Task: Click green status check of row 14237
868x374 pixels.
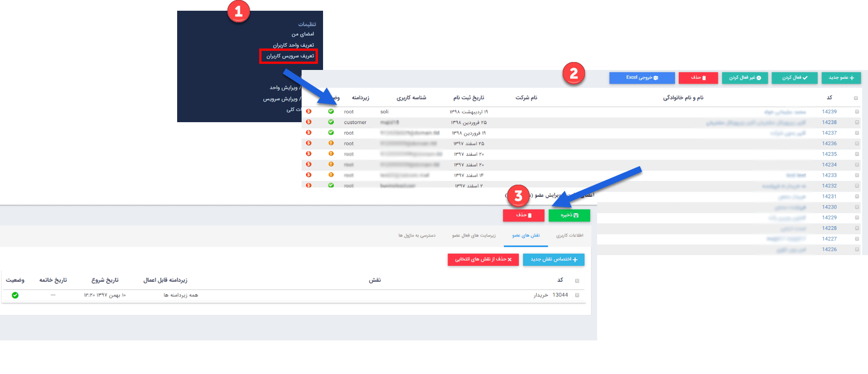Action: coord(331,133)
